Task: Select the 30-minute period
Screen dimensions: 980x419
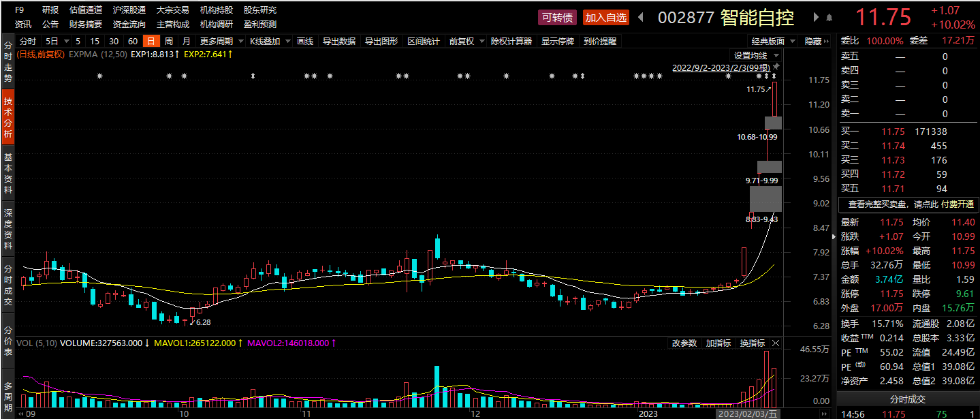Action: point(114,41)
